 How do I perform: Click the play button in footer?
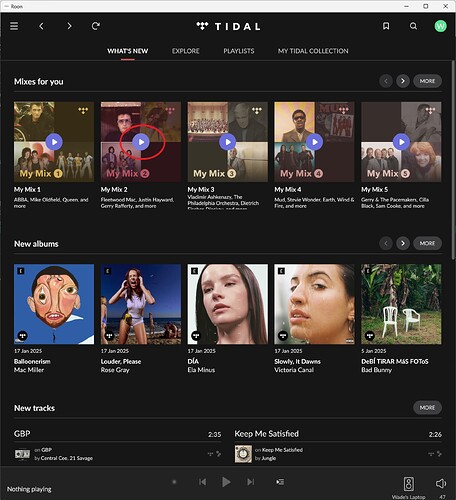tap(226, 482)
